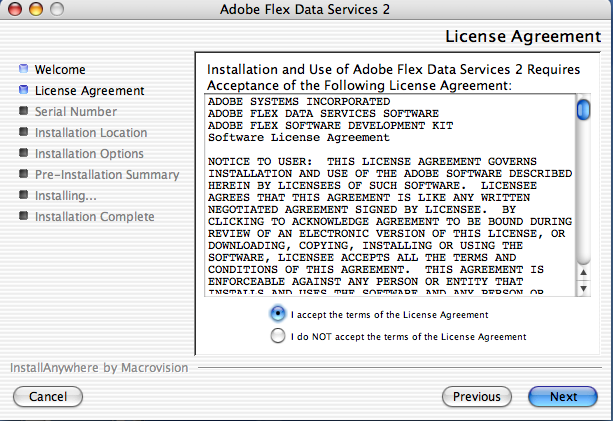Click the 'I accept the terms' label text
Viewport: 613px width, 421px height.
pos(389,315)
